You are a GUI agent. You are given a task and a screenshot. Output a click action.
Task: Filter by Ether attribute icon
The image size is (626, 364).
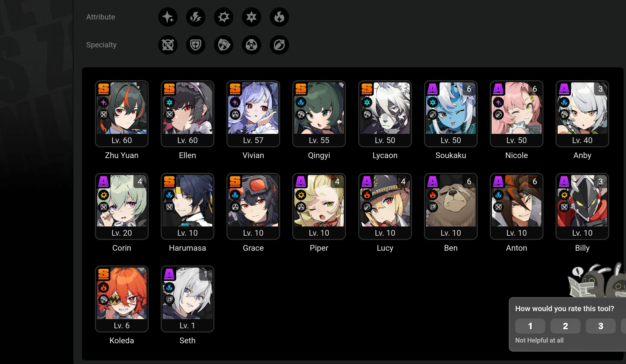pos(168,17)
